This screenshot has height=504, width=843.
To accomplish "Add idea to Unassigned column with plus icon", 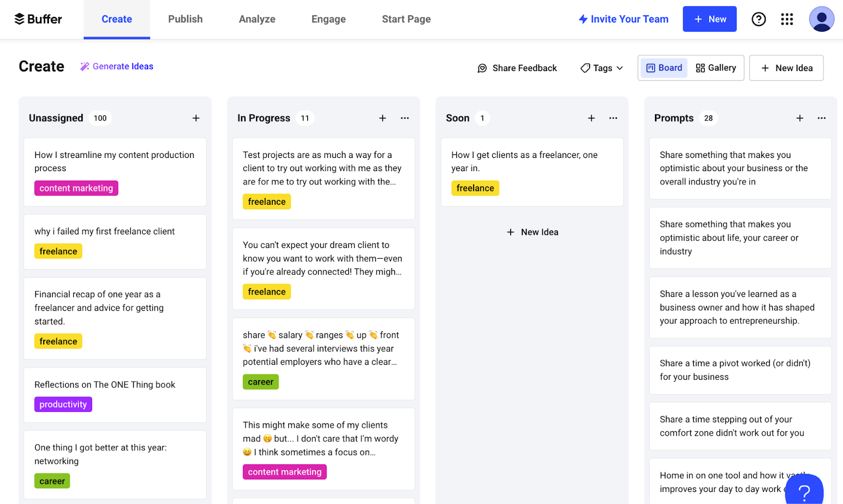I will pyautogui.click(x=196, y=118).
